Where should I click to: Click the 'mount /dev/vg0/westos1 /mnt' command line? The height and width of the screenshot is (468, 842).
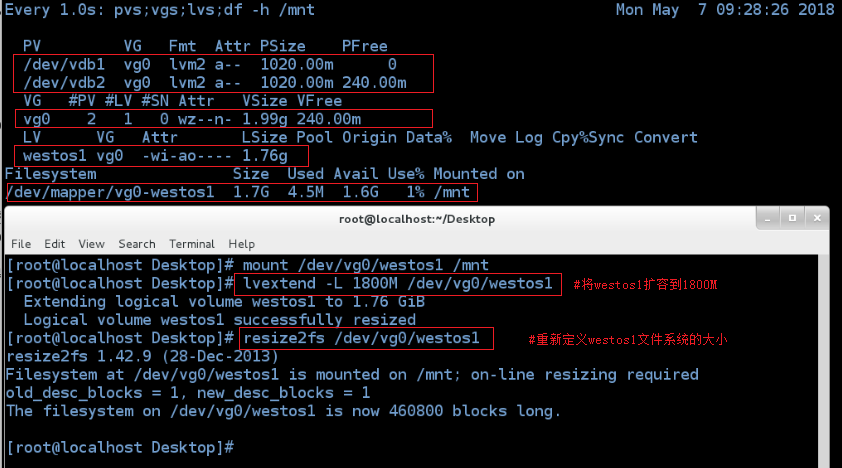[x=365, y=265]
